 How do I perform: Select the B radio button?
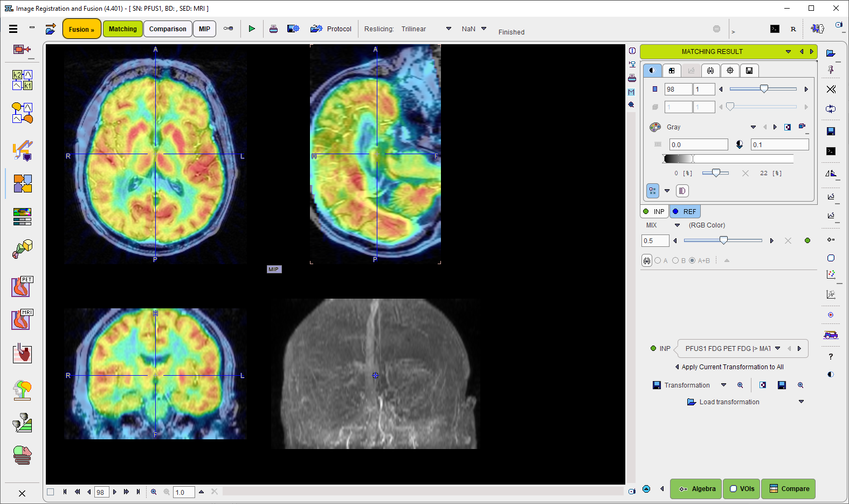675,260
